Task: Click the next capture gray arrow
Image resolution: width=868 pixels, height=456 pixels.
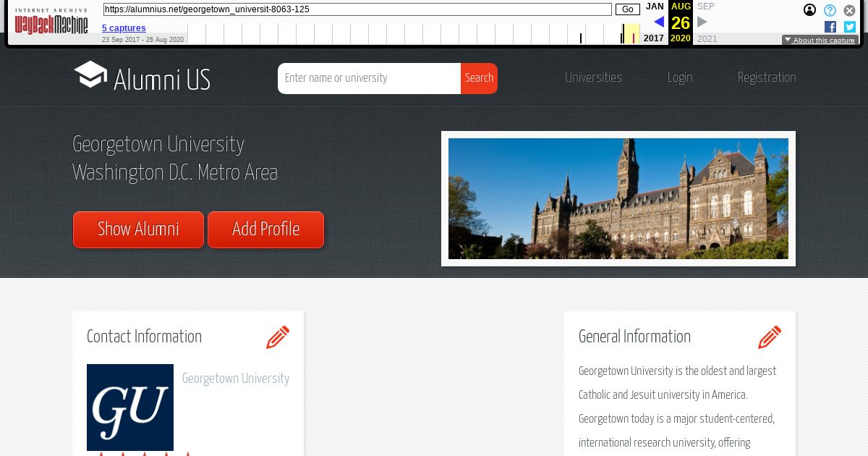Action: click(x=702, y=22)
